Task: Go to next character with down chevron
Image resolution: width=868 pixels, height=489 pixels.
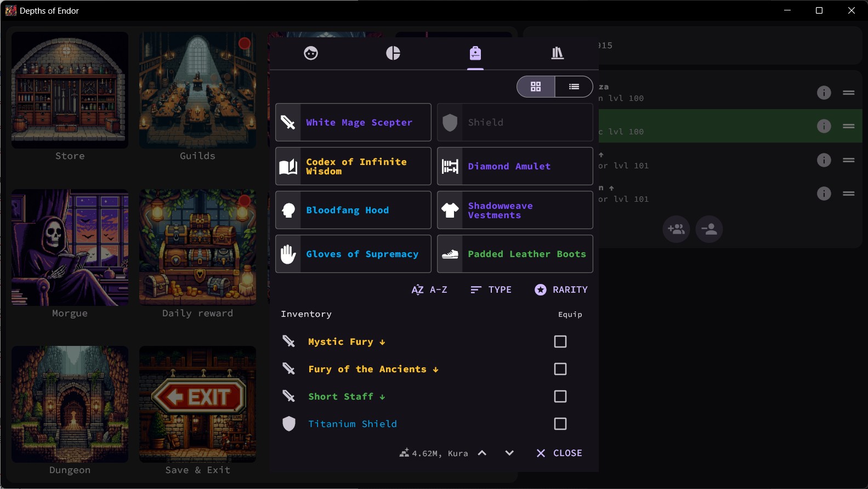Action: tap(509, 453)
